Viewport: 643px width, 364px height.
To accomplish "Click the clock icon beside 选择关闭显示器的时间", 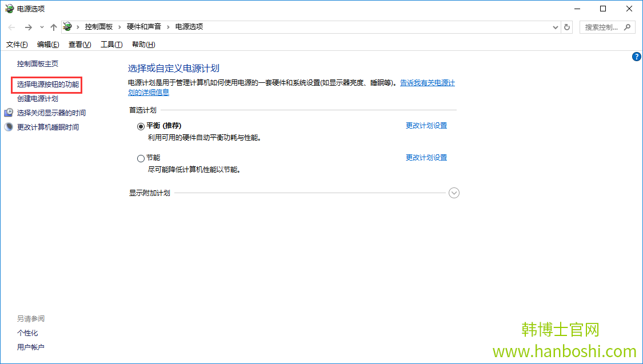I will [8, 113].
